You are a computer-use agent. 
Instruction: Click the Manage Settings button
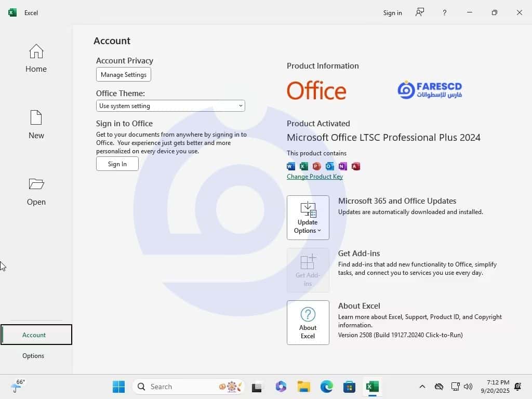click(124, 74)
